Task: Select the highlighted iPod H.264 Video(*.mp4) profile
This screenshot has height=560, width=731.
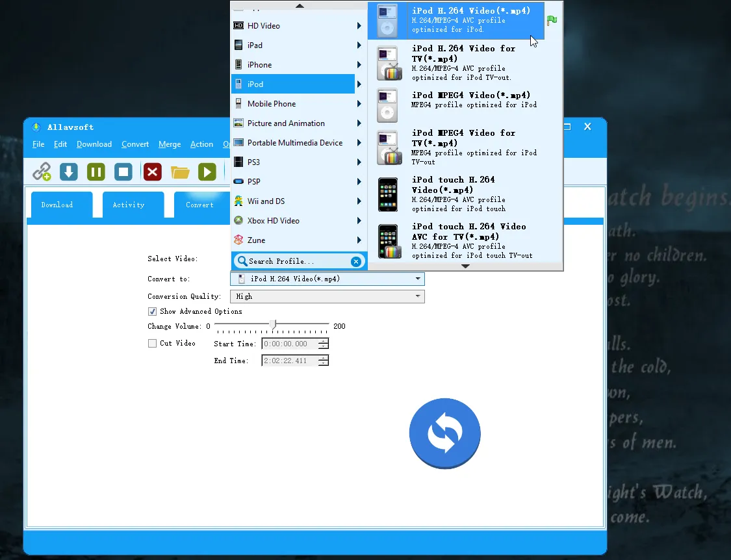Action: (x=456, y=20)
